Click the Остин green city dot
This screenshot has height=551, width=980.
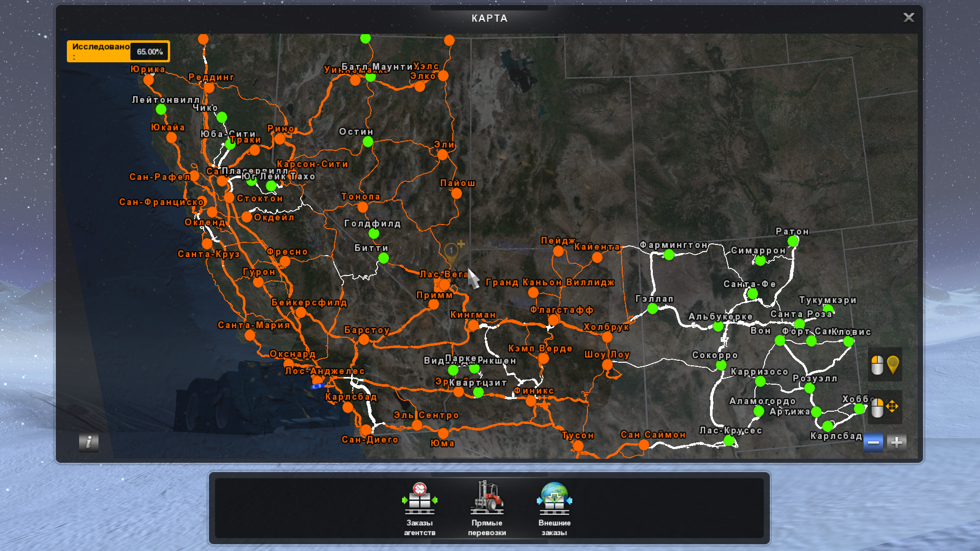pos(368,142)
